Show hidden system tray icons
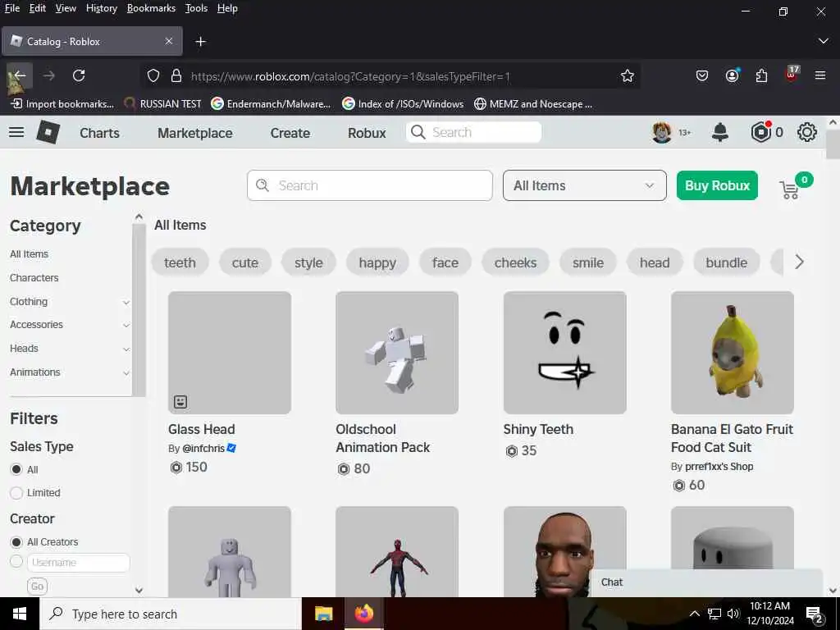This screenshot has height=630, width=840. tap(694, 614)
